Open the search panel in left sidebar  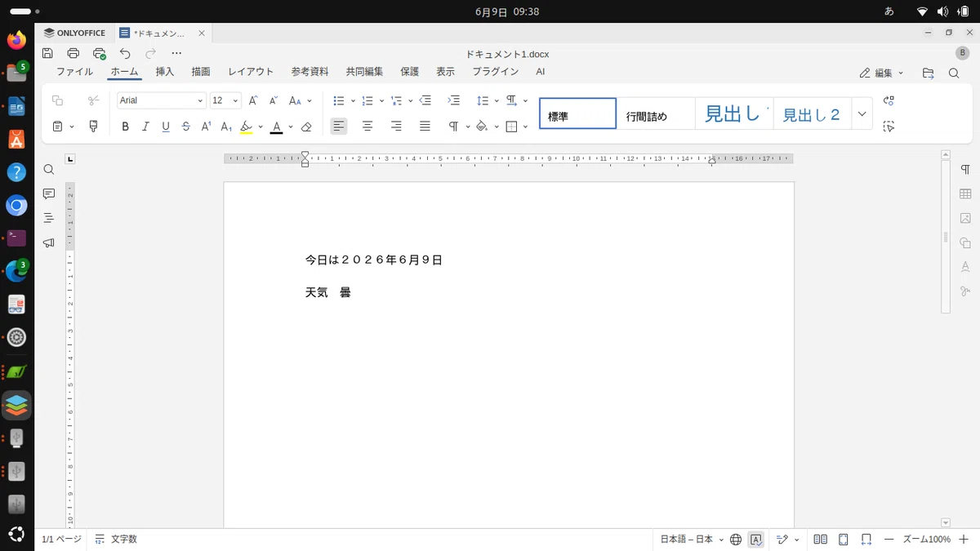coord(49,170)
